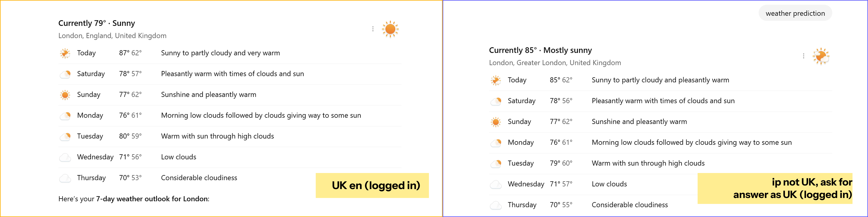Select the Saturday row in left forecast
The width and height of the screenshot is (868, 217).
[230, 74]
